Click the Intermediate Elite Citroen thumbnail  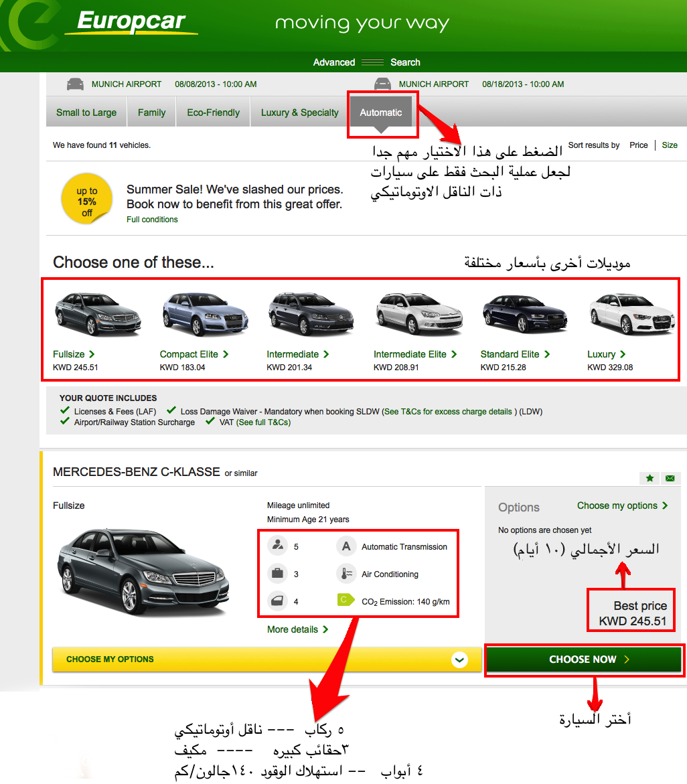[x=419, y=314]
